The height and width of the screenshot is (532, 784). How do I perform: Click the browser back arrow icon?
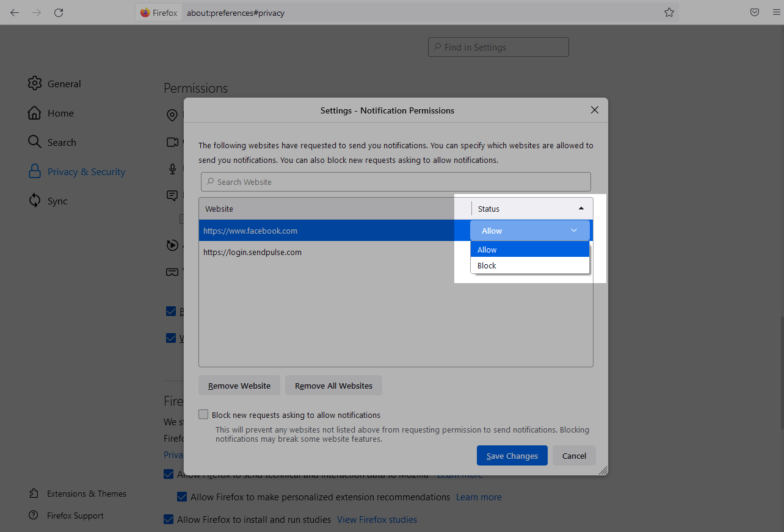(15, 12)
